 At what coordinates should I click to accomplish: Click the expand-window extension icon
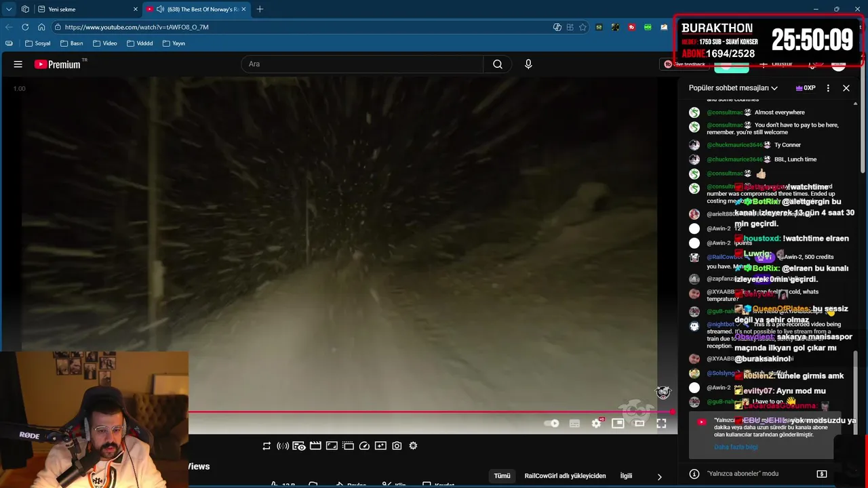(x=332, y=446)
